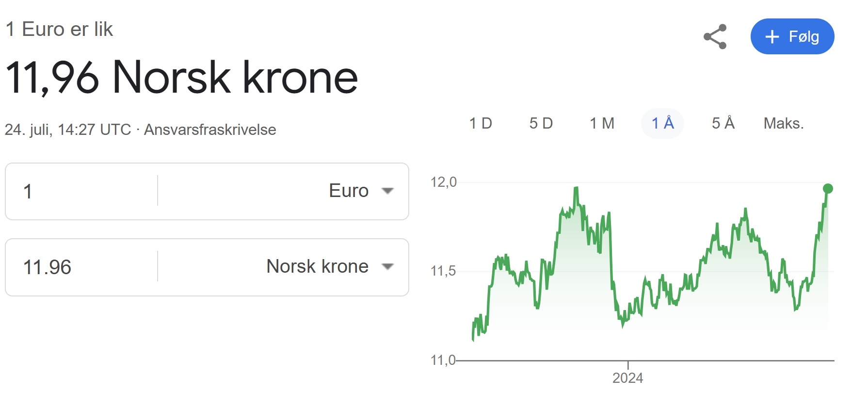Click the 11,96 Norsk krone heading
This screenshot has height=410, width=868.
click(181, 77)
